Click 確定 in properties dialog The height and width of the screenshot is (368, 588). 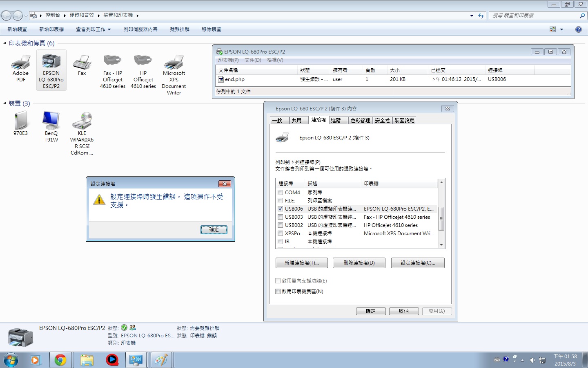(x=371, y=311)
